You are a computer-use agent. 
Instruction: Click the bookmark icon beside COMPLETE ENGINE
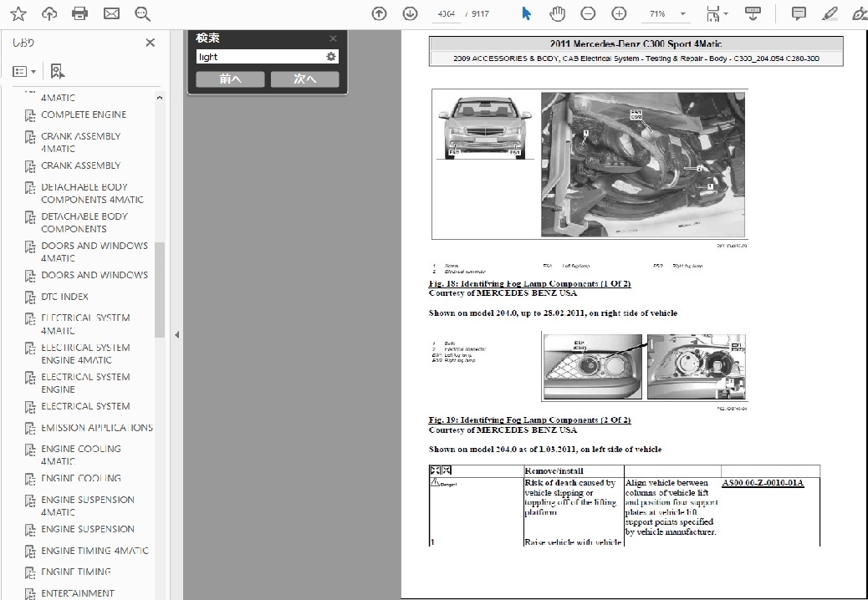point(30,115)
